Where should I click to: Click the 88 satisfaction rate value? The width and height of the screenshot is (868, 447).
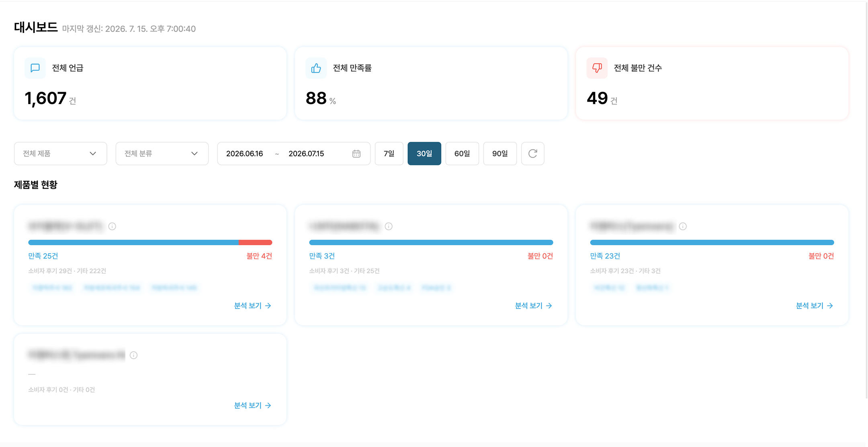coord(316,98)
